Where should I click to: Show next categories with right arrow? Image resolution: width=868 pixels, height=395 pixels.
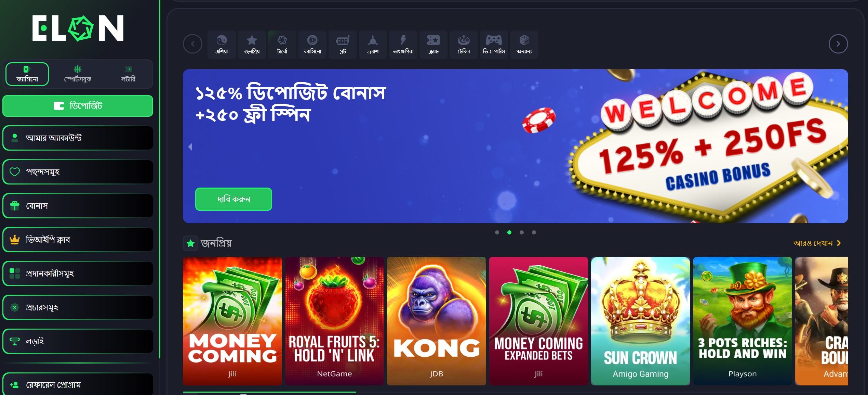coord(838,44)
